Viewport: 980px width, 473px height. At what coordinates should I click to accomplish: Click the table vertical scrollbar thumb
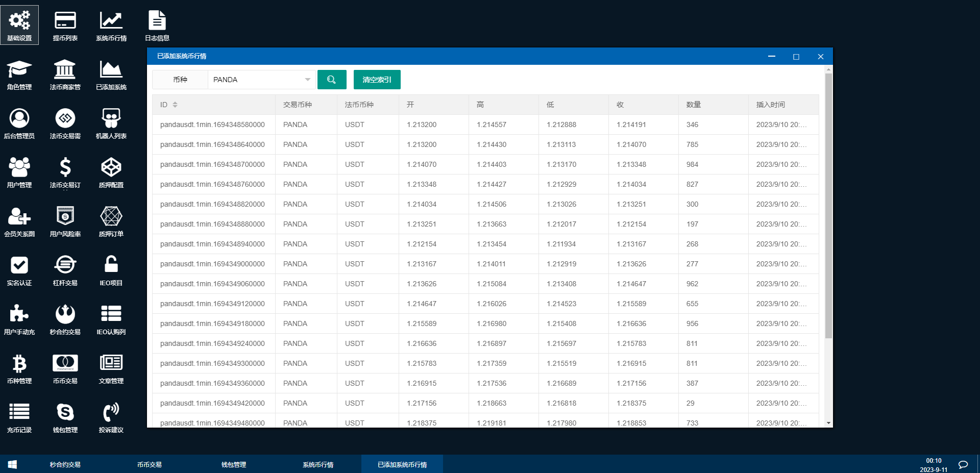[828, 204]
